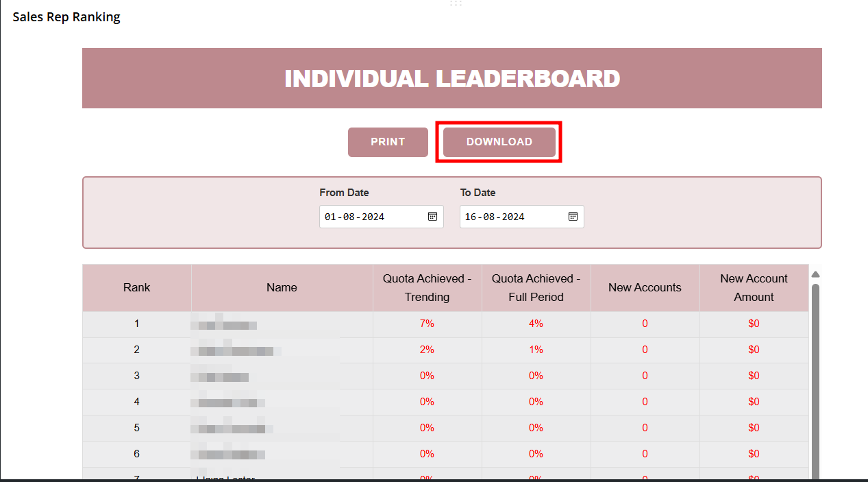The width and height of the screenshot is (868, 482).
Task: Open the From Date calendar picker icon
Action: (x=432, y=217)
